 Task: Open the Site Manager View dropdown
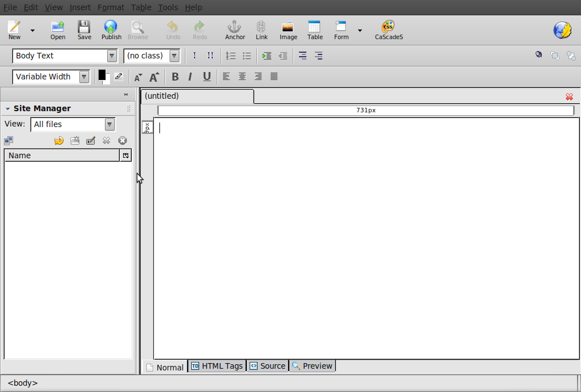73,124
